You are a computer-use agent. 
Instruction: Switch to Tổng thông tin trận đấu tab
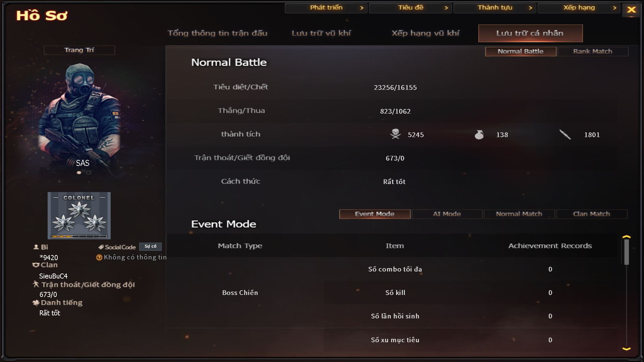tap(217, 33)
